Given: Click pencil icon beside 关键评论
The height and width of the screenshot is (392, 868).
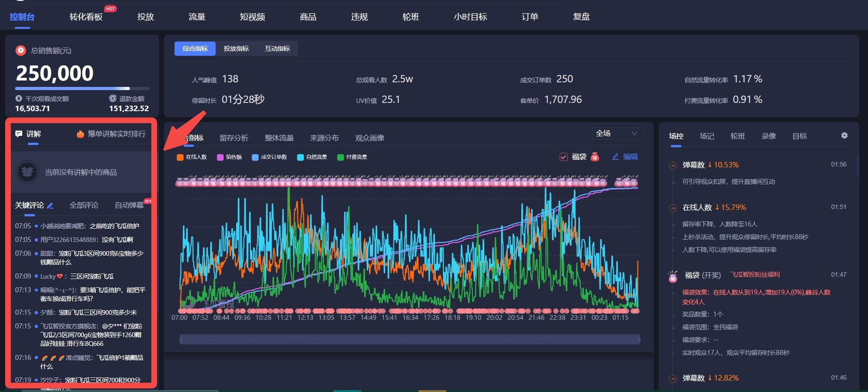Looking at the screenshot, I should 50,206.
